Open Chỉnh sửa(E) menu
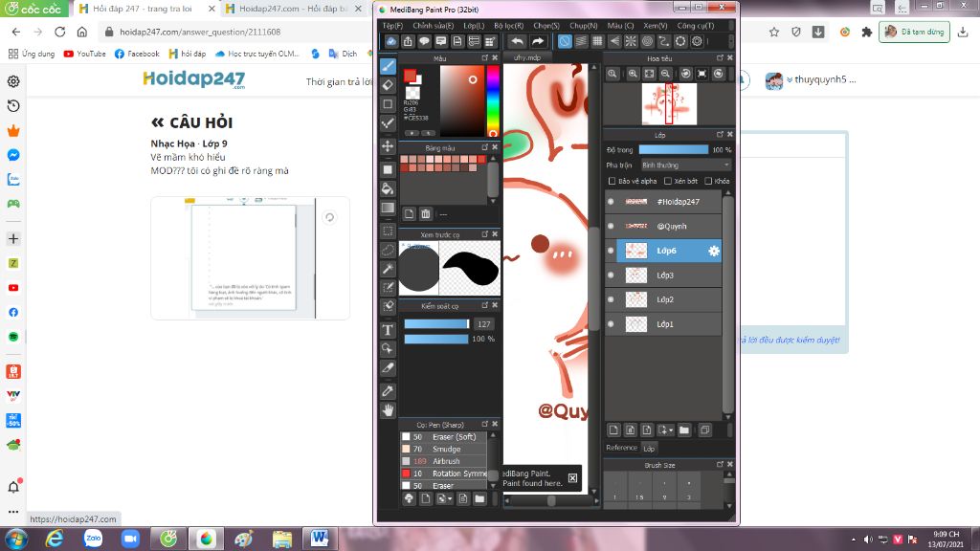The width and height of the screenshot is (980, 551). 433,26
